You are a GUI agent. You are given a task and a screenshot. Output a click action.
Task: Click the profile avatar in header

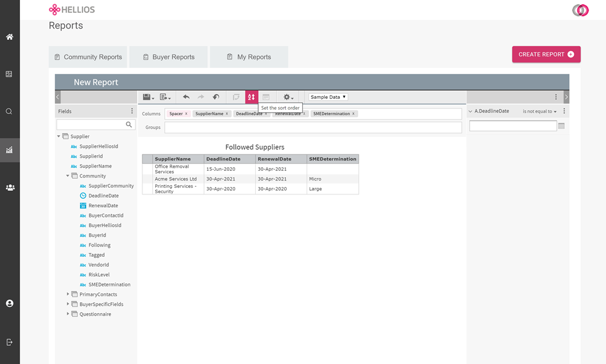(x=580, y=10)
